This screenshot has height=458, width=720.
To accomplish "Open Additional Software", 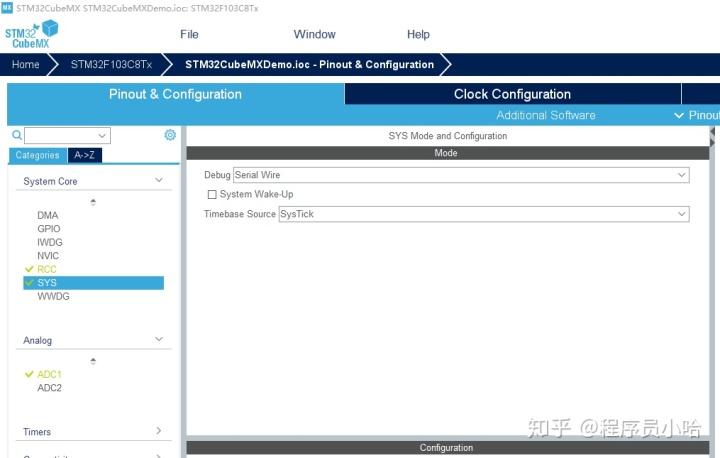I will click(x=546, y=115).
